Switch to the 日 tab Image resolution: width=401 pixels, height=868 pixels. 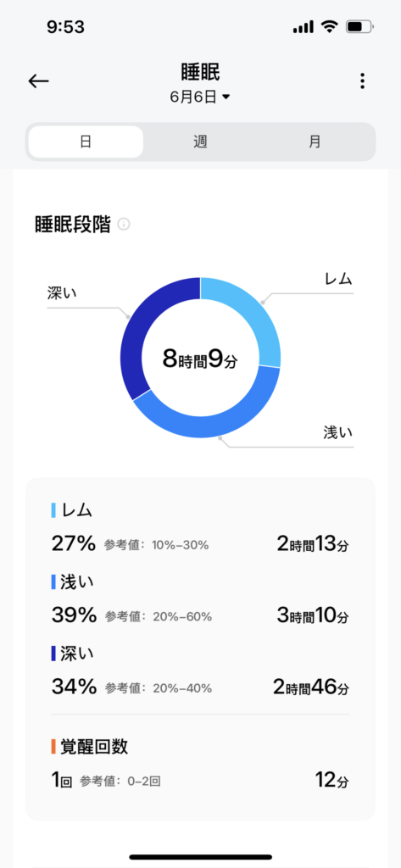86,142
